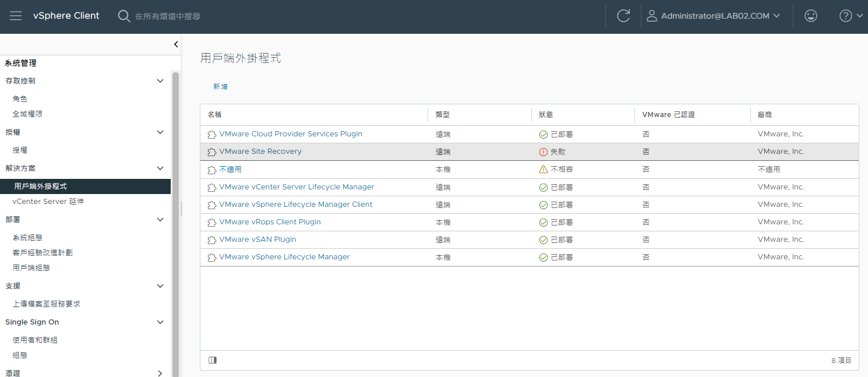Open the Administrator@LAB02.COM account dropdown

(721, 16)
